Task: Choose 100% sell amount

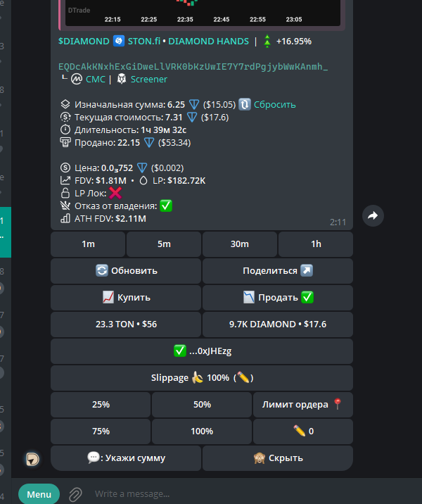Action: [x=202, y=431]
